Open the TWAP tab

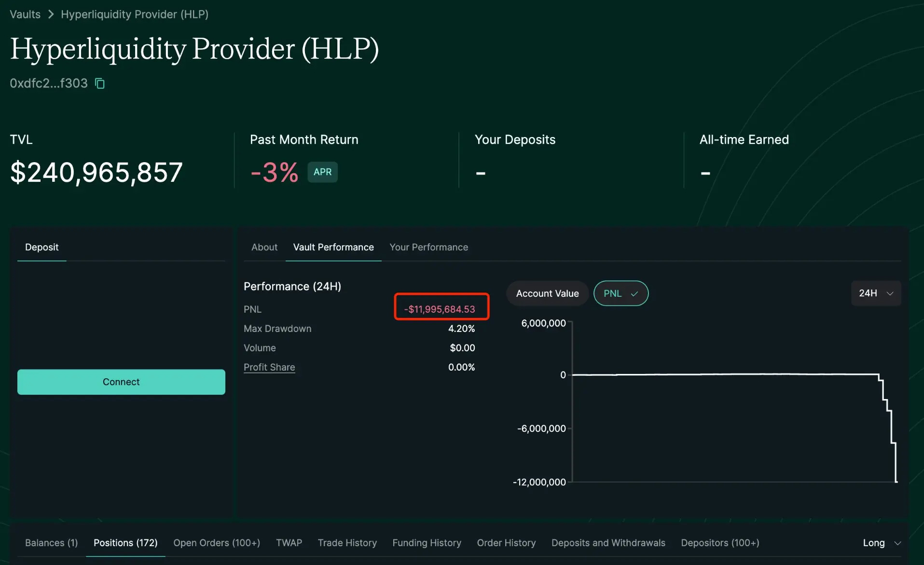289,543
